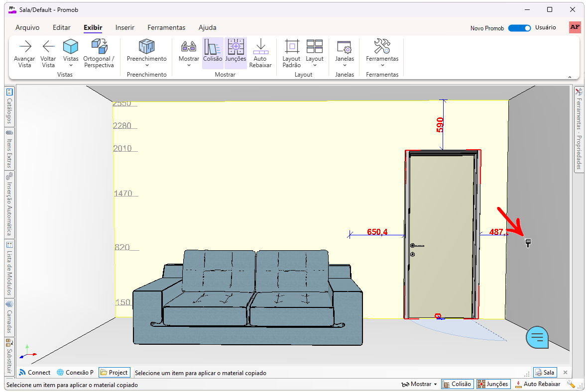The width and height of the screenshot is (587, 392).
Task: Open the Arquivo menu
Action: coord(27,28)
